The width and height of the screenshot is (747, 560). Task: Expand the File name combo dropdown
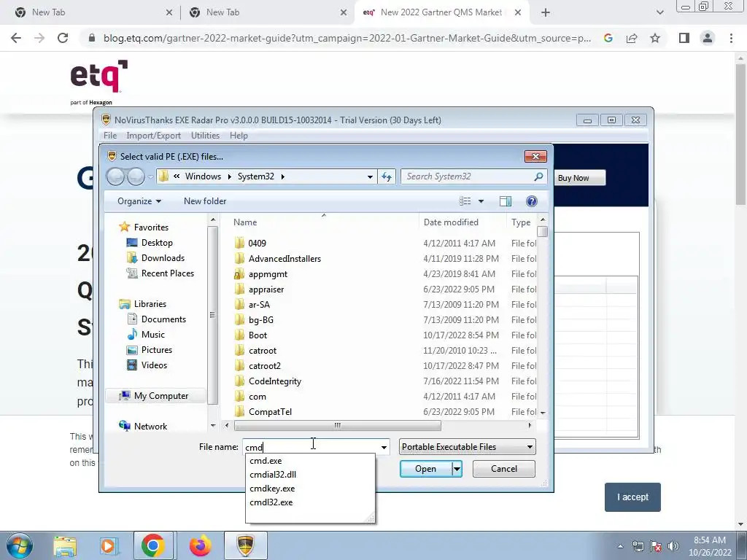tap(384, 447)
